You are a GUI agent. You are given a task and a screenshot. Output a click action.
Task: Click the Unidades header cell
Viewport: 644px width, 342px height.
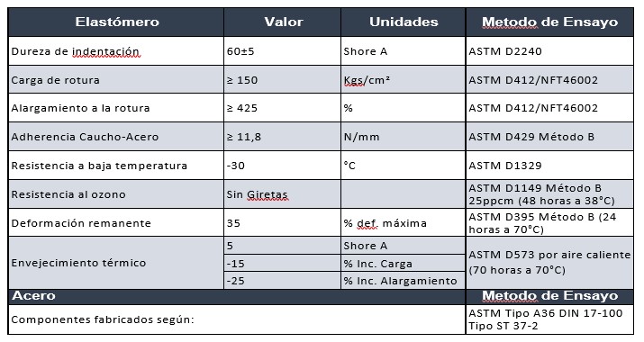(x=404, y=22)
